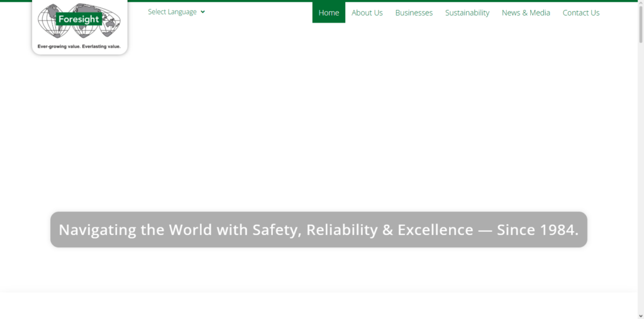Open the Select Language dropdown label

tap(172, 12)
